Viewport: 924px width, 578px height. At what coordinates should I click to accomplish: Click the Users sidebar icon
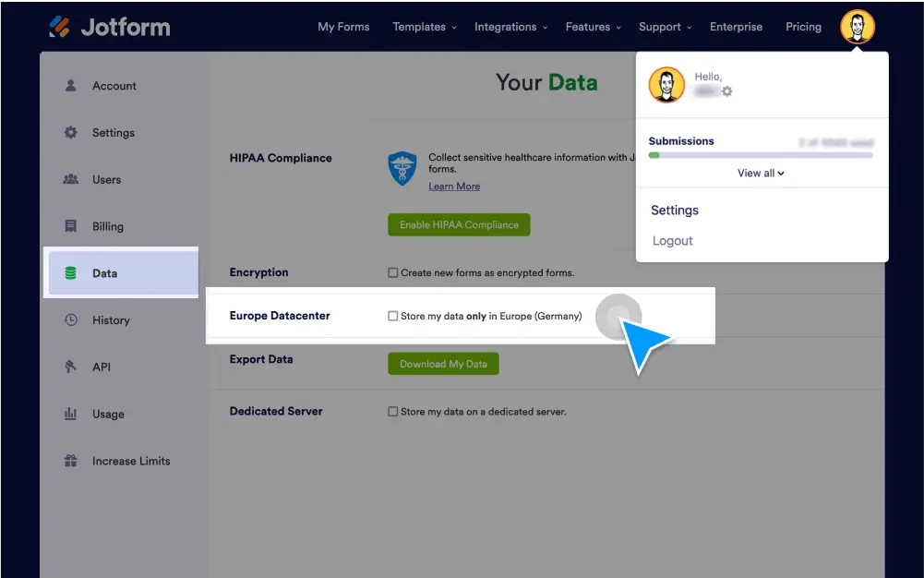pos(70,179)
